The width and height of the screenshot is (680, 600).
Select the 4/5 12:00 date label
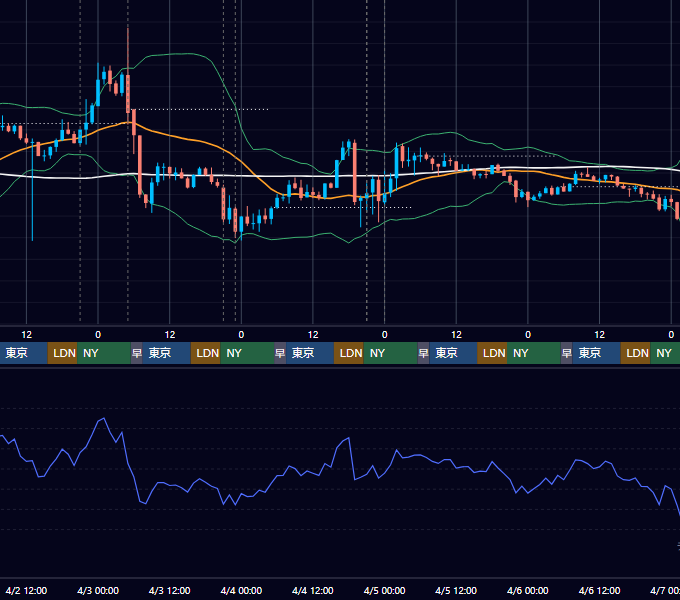(x=456, y=590)
